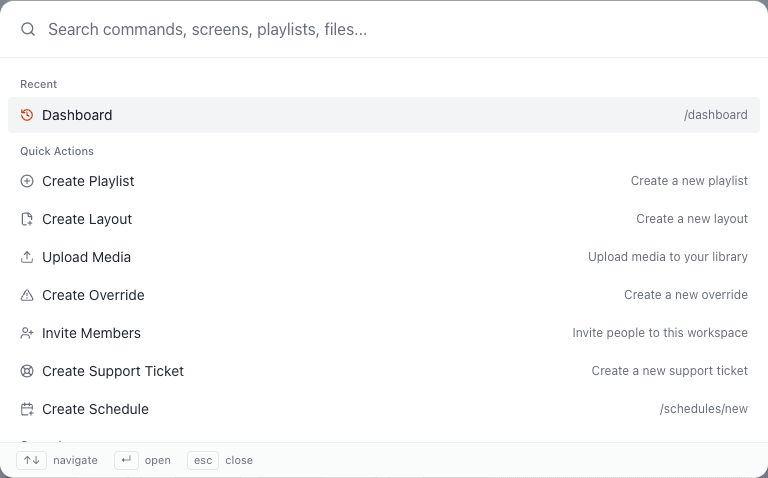
Task: Click the lifebuoy icon for Create Support Ticket
Action: pos(27,371)
